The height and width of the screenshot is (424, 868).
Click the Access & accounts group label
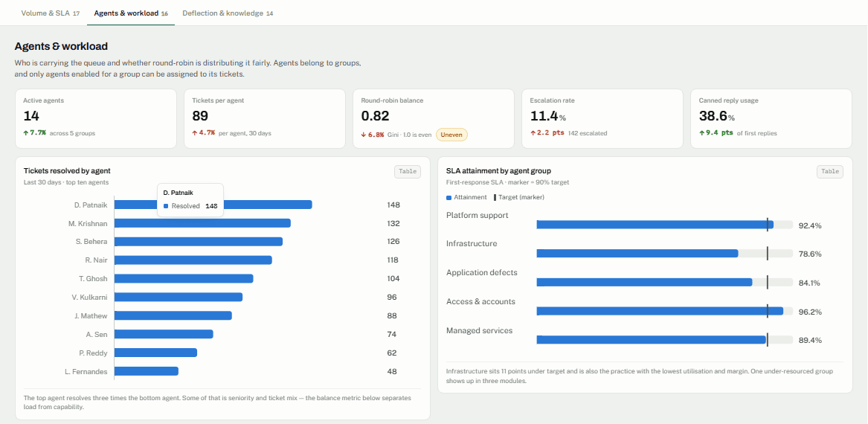pos(480,302)
